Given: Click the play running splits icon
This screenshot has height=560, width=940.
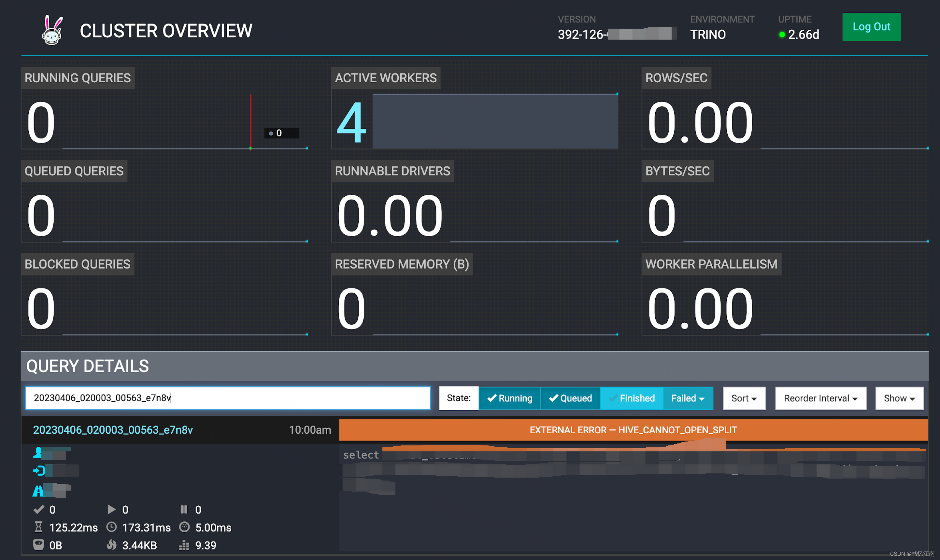Looking at the screenshot, I should [111, 510].
